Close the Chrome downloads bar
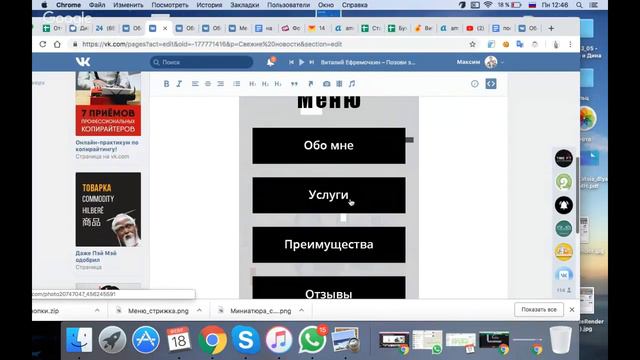 (572, 310)
